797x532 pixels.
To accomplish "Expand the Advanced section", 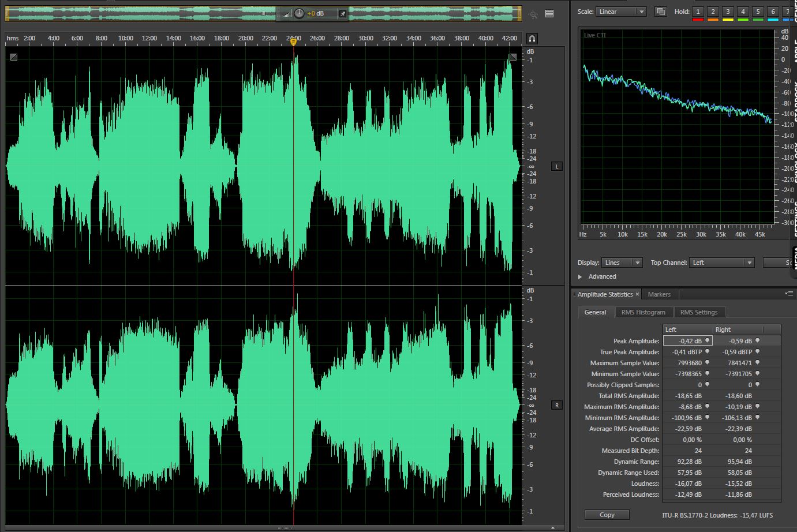I will point(580,277).
